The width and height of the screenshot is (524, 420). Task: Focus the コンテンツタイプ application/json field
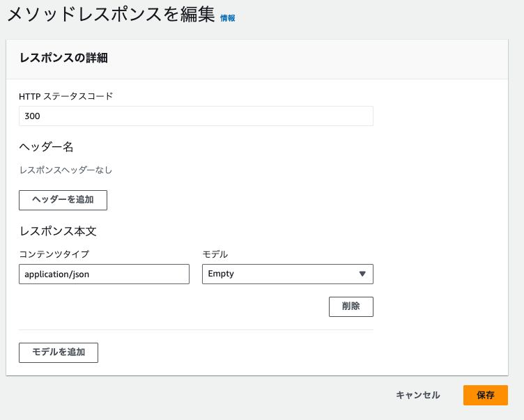(104, 274)
